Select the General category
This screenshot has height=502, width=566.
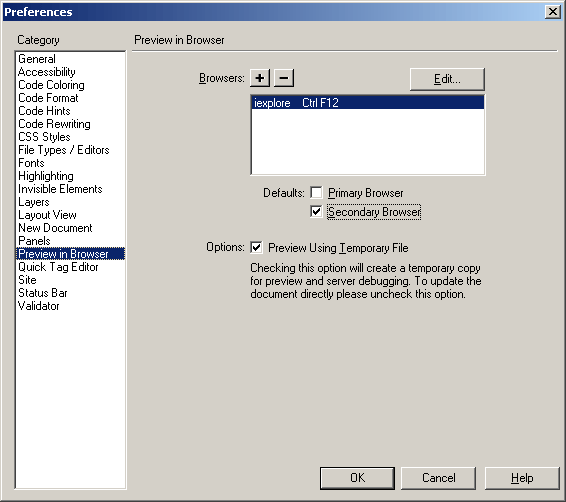[x=37, y=59]
